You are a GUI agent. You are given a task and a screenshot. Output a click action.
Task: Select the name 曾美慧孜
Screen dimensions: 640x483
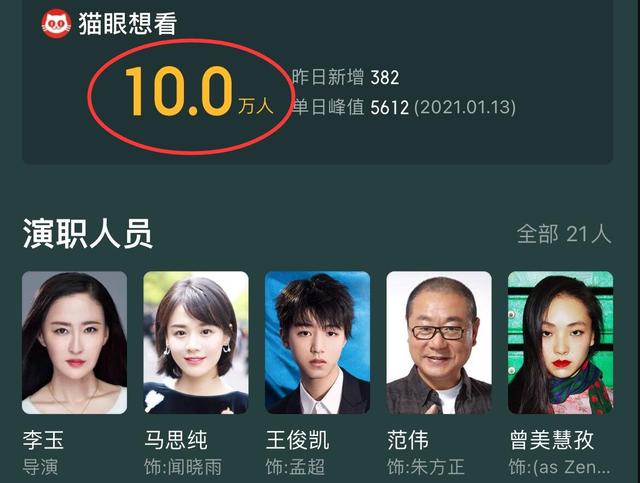click(551, 440)
